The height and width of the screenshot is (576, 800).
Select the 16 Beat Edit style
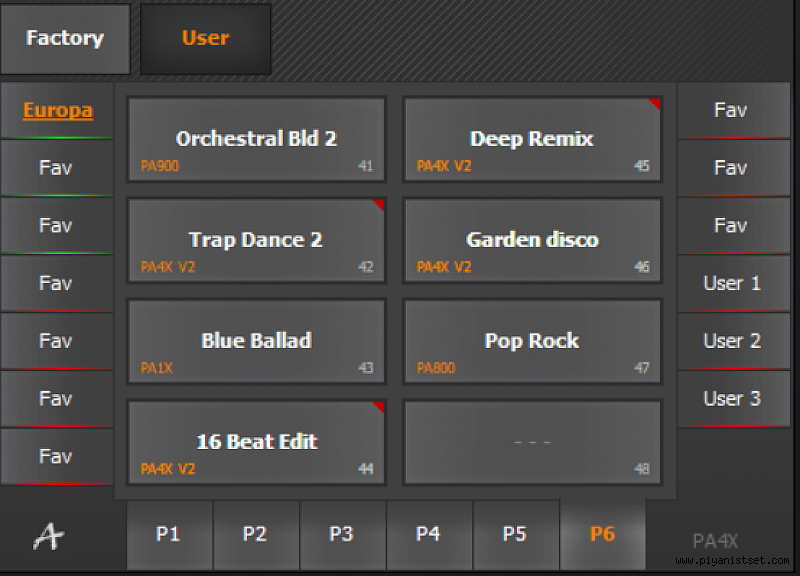pyautogui.click(x=257, y=442)
